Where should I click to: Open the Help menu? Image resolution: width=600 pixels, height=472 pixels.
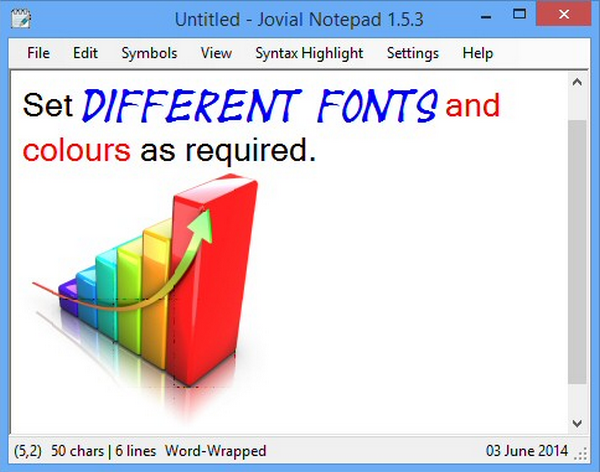point(478,54)
